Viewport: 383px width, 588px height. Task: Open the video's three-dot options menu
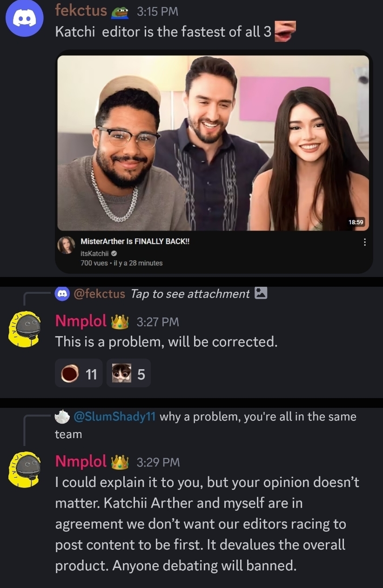(x=364, y=242)
